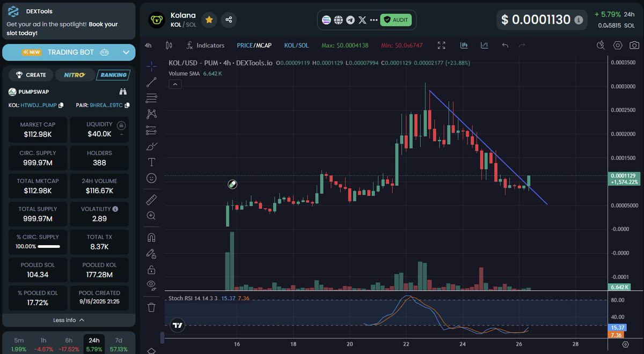This screenshot has width=644, height=354.
Task: Open the token website globe icon
Action: click(x=338, y=20)
